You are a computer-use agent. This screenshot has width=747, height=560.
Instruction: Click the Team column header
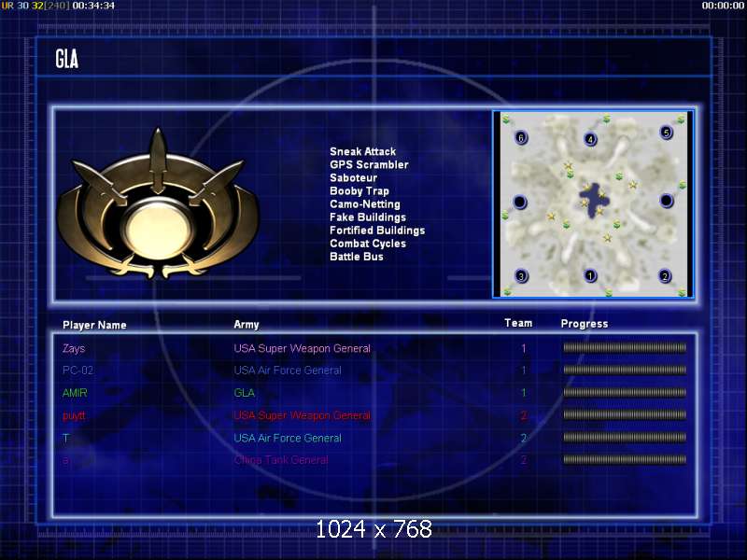pyautogui.click(x=518, y=323)
